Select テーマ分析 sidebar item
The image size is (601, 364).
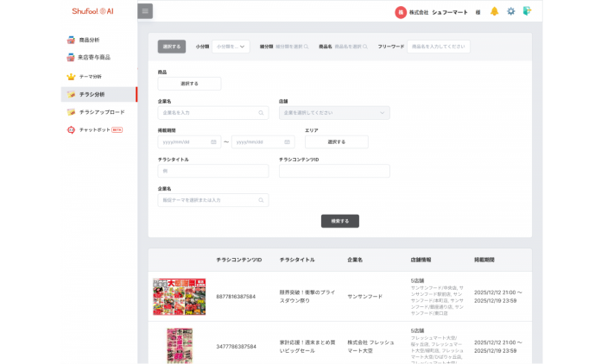pos(90,76)
